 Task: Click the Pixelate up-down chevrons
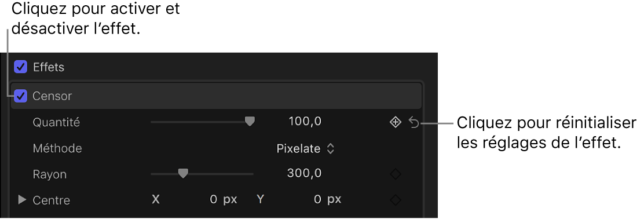coord(331,148)
